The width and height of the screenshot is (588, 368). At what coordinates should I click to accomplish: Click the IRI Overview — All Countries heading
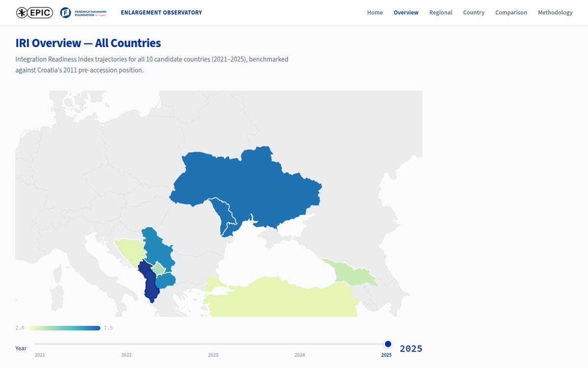tap(88, 43)
